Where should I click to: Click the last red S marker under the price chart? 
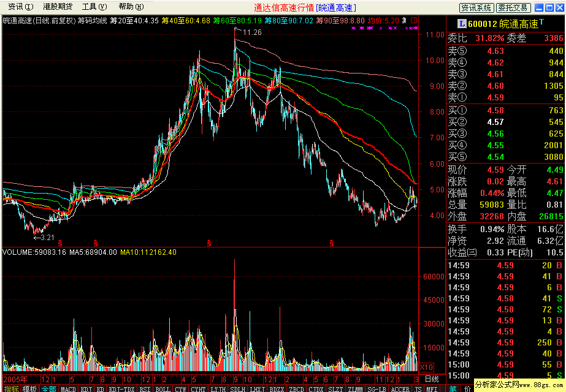[331, 243]
